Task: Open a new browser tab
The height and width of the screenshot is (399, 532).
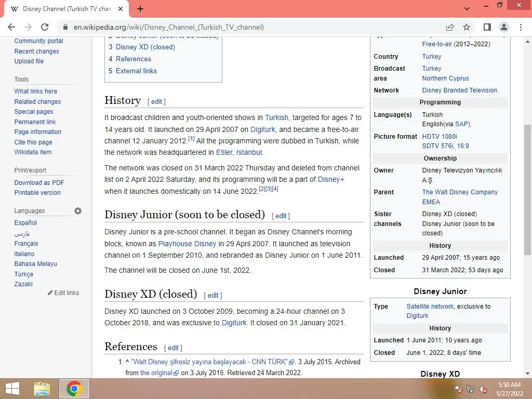Action: point(140,9)
